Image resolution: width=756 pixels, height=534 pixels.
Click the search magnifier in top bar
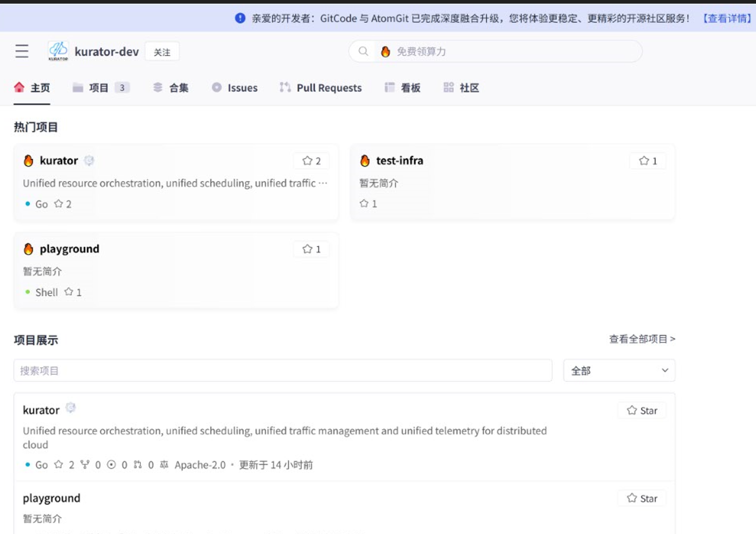[363, 51]
